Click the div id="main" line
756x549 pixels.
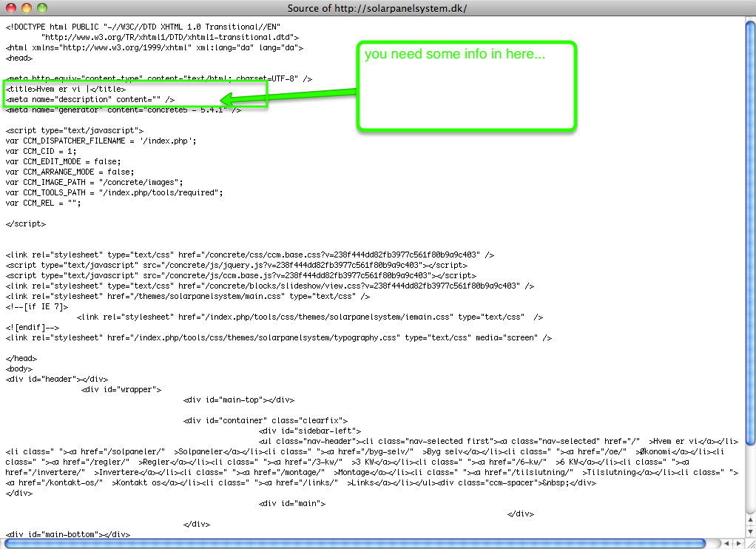(x=292, y=504)
